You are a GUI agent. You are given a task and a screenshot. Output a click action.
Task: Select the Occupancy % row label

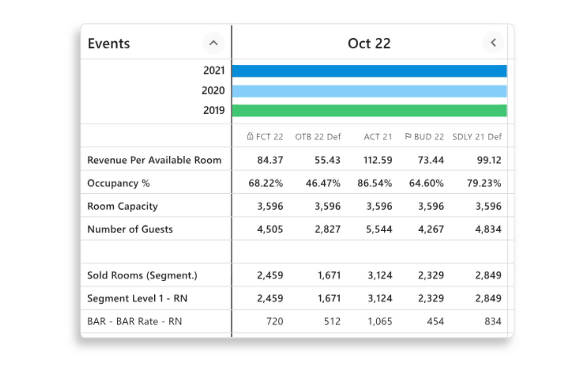coord(118,183)
